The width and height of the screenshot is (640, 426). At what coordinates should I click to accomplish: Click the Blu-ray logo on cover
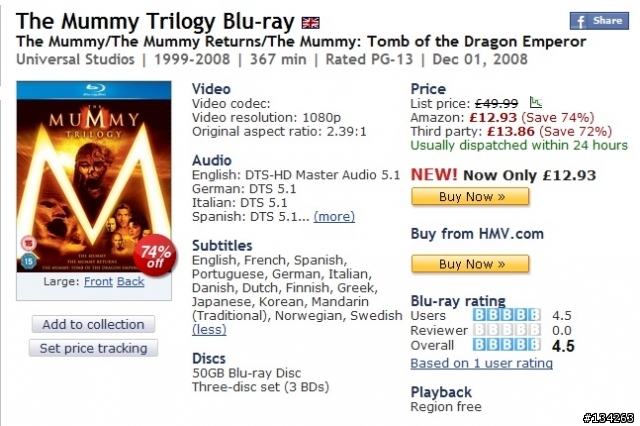click(95, 89)
